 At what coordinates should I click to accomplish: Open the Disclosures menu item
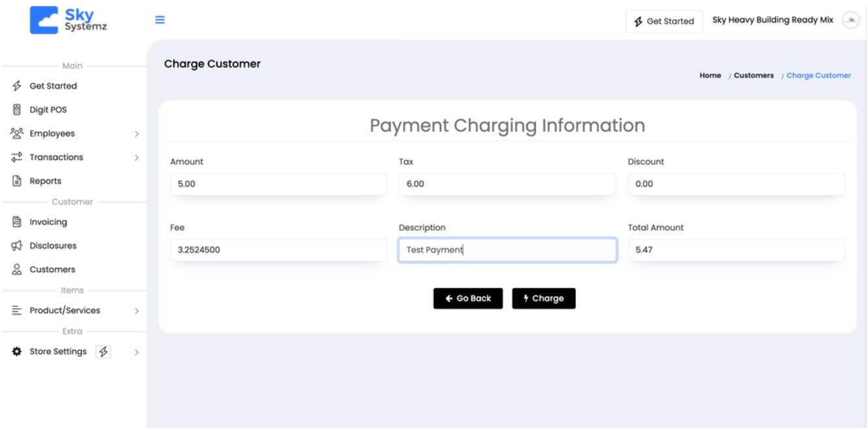tap(53, 246)
